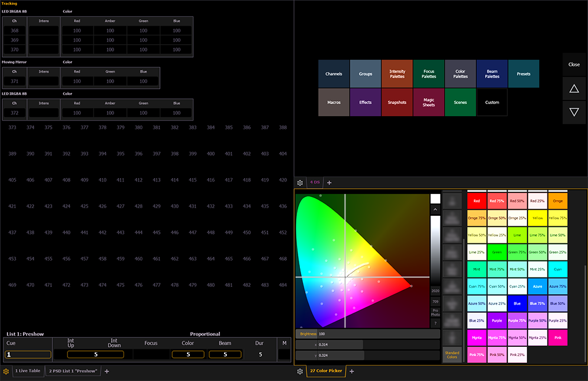Viewport: 588px width, 381px height.
Task: Switch to the 1 Live Table tab
Action: pos(28,372)
